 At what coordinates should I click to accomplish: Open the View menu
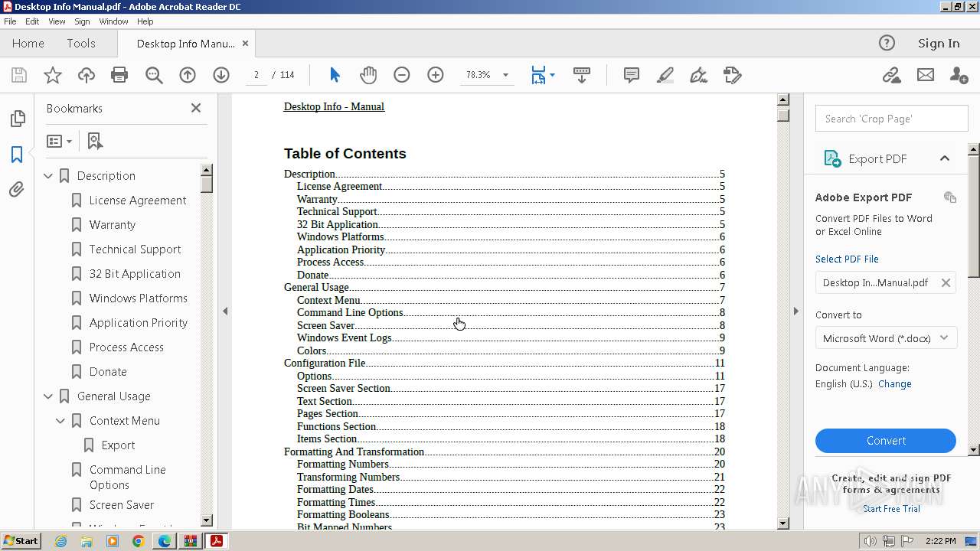(x=57, y=21)
